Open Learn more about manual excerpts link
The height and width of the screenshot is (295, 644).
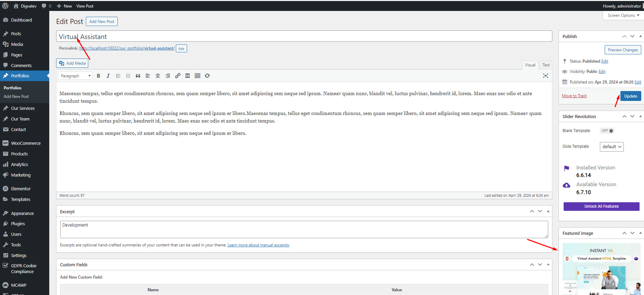click(258, 245)
